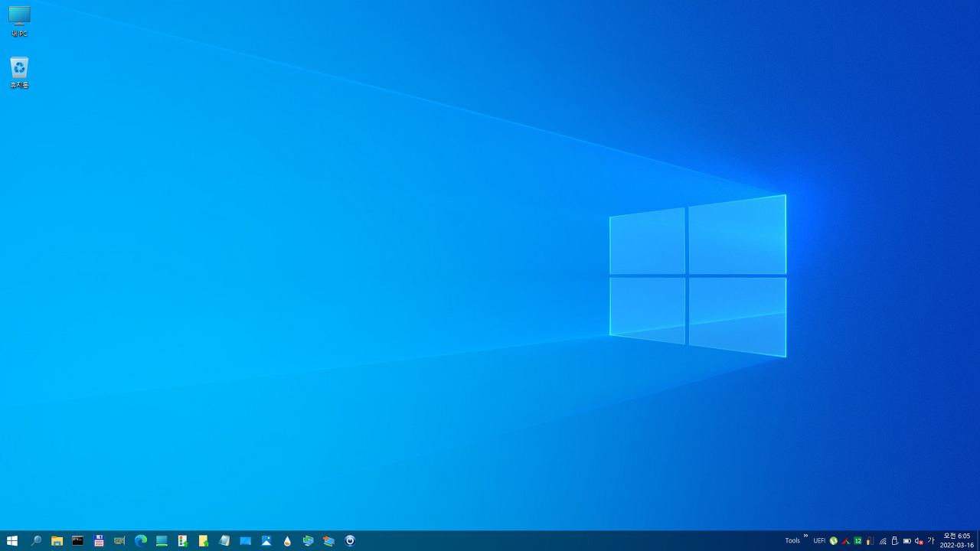Click the Show Desktop strip at taskbar end
The height and width of the screenshot is (551, 980).
[x=978, y=540]
